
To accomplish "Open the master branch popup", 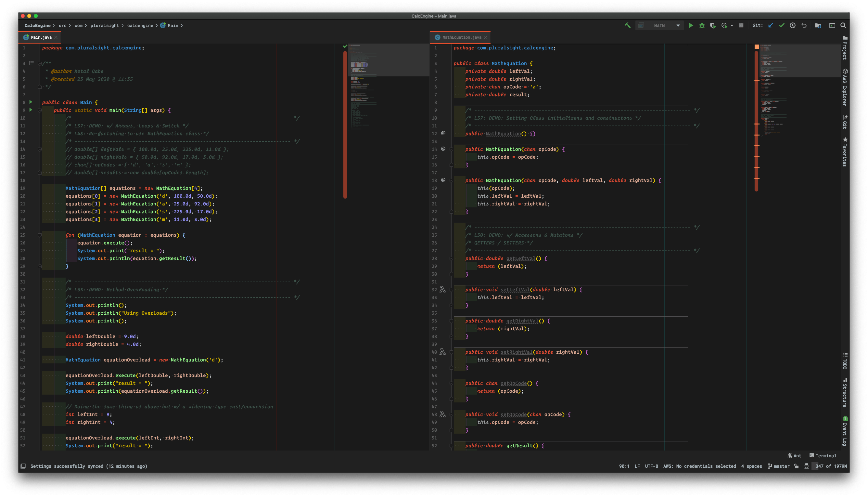I will (781, 466).
